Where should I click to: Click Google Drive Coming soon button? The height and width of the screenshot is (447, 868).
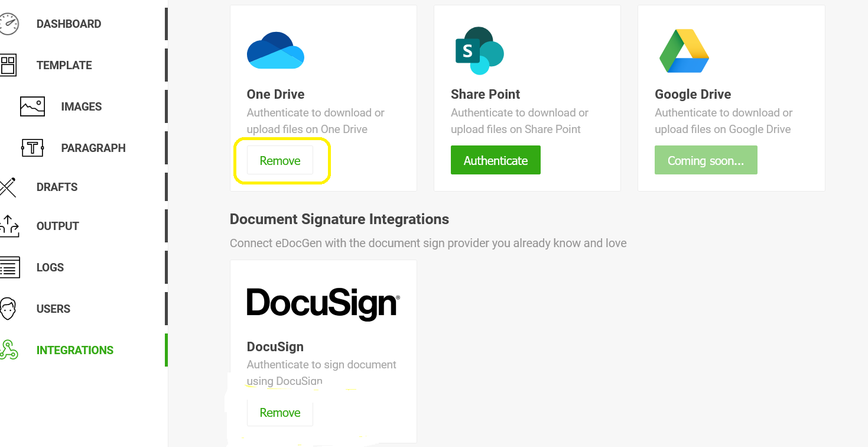(x=706, y=160)
